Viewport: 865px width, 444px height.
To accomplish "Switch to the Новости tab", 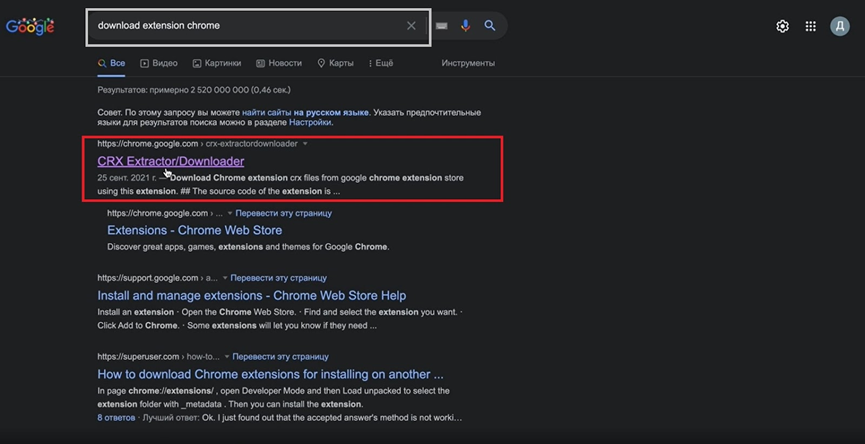I will coord(279,63).
